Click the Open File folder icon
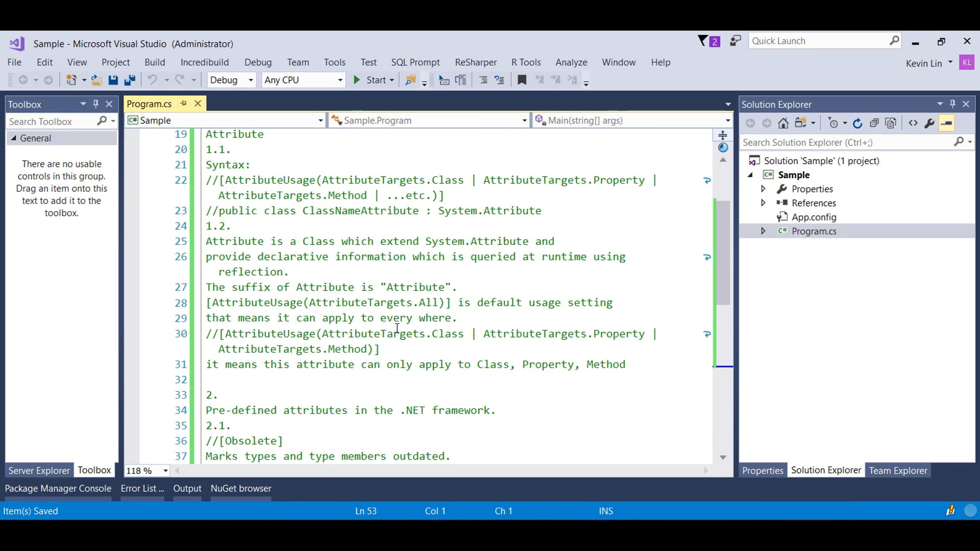The width and height of the screenshot is (980, 551). [x=96, y=80]
